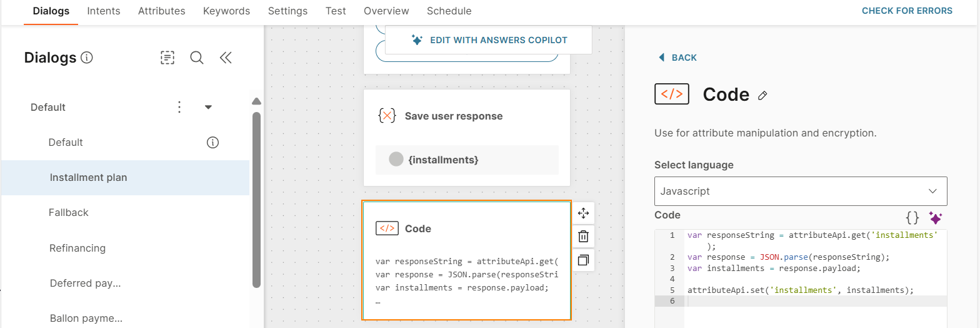Click code line with JSON.parse(responseString)
This screenshot has width=980, height=328.
pos(788,257)
